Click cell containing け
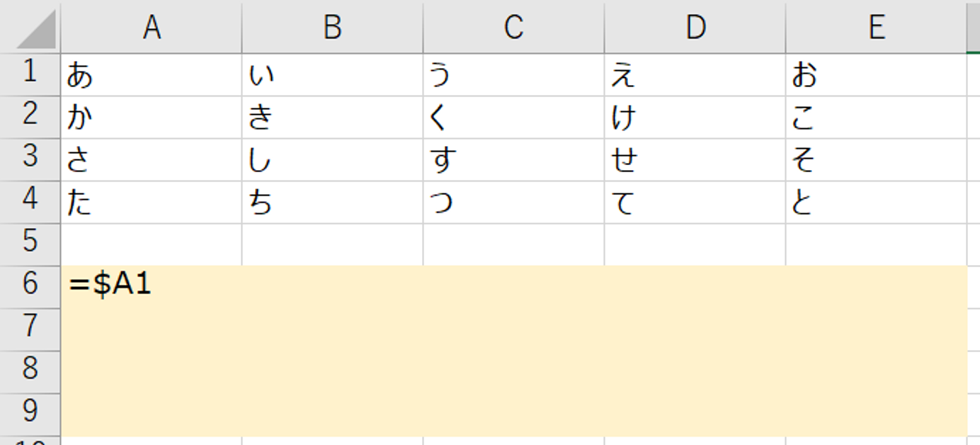980x445 pixels. 695,117
